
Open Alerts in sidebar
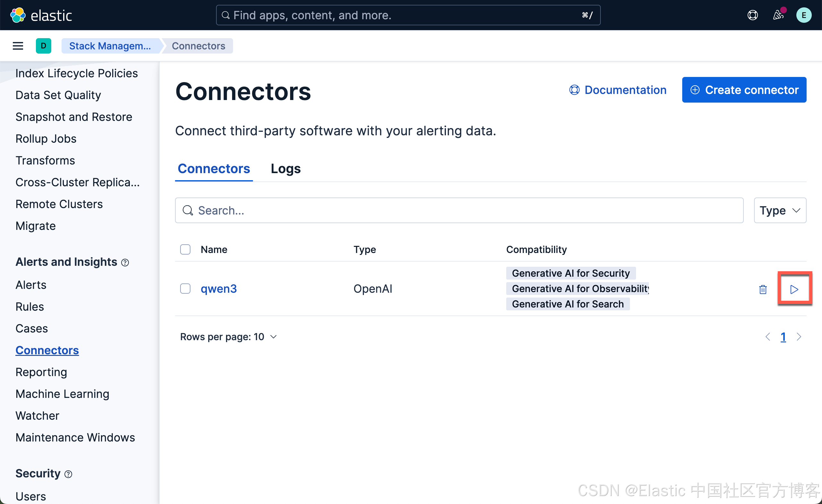pyautogui.click(x=31, y=285)
